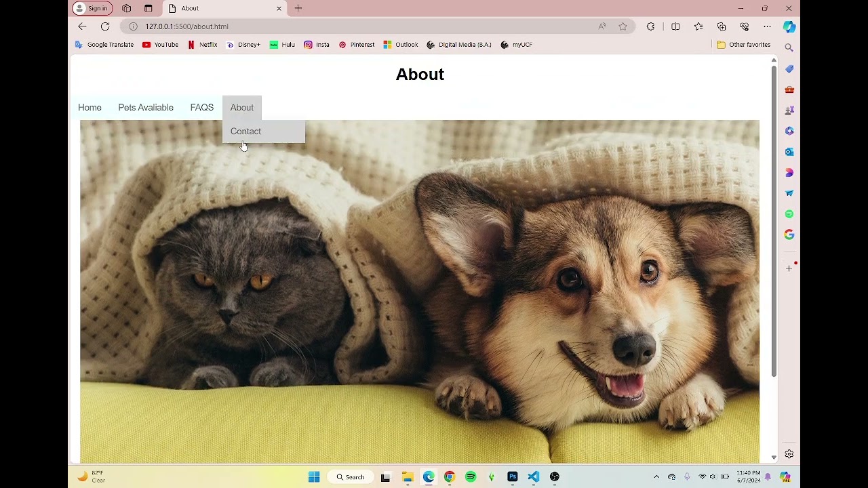Open the sidebar Microsoft 365 icon

789,131
